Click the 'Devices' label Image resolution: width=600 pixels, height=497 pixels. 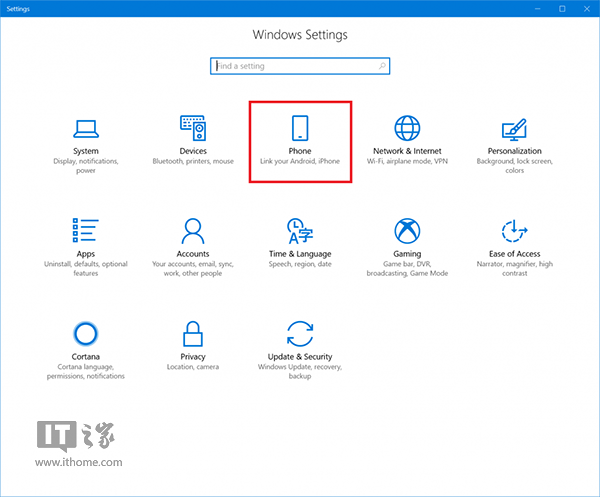(x=193, y=151)
